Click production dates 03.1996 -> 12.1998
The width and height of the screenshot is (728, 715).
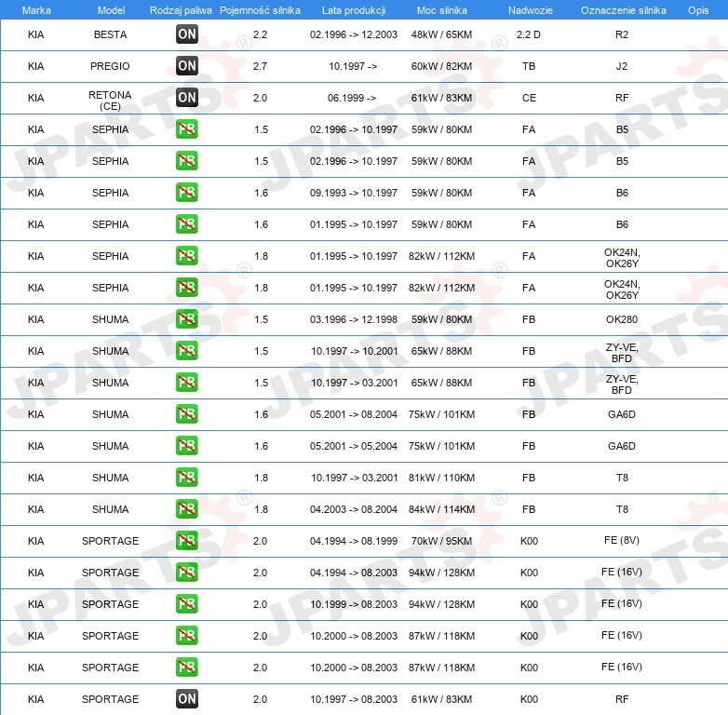354,319
